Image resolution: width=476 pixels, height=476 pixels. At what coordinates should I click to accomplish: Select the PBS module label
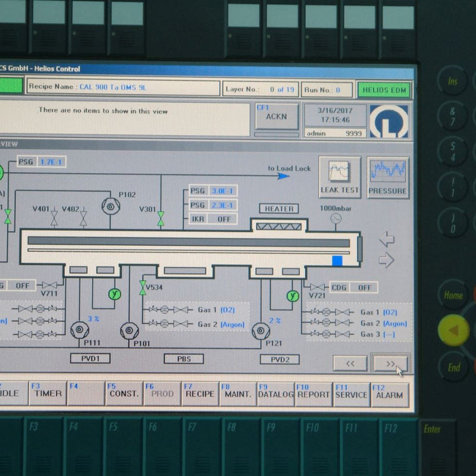click(184, 359)
